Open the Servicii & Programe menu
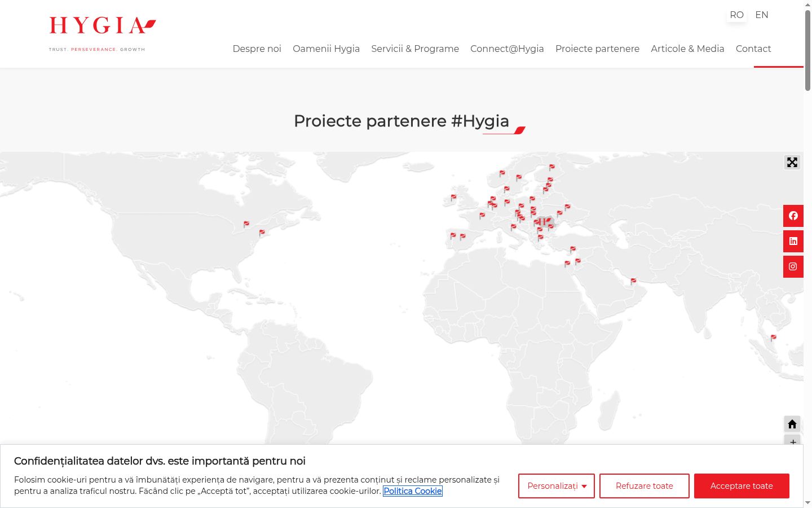The height and width of the screenshot is (508, 812). click(415, 49)
